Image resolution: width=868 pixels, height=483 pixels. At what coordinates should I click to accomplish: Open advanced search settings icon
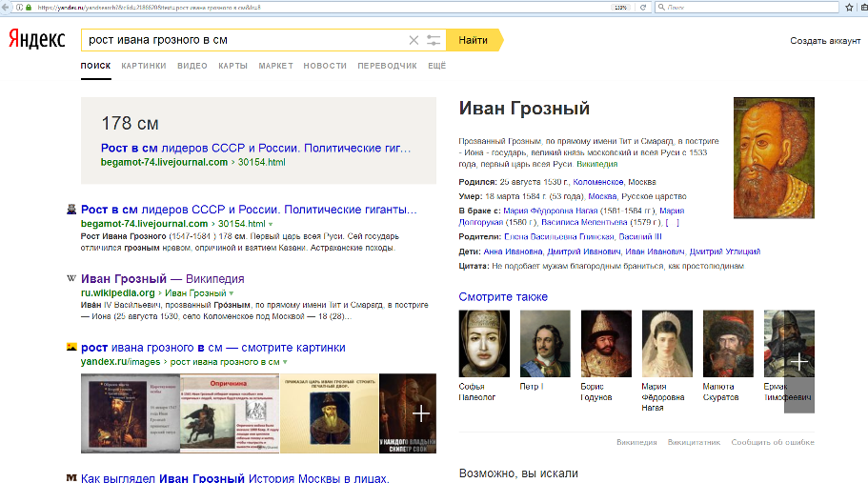coord(434,40)
